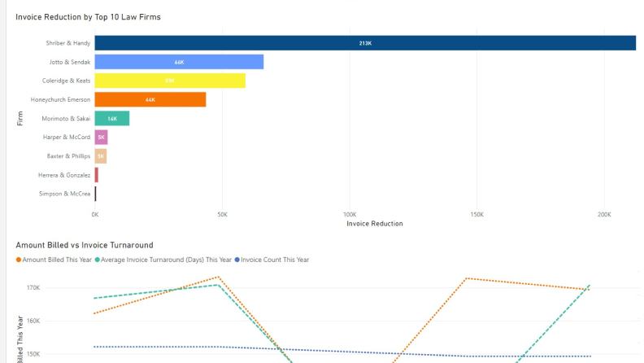Select the purple Harper & McCord bar
This screenshot has height=363, width=644.
[x=101, y=138]
